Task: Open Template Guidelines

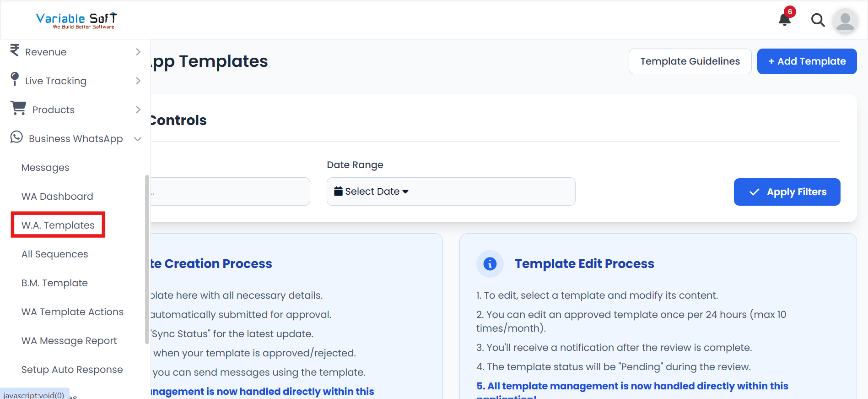Action: 690,61
